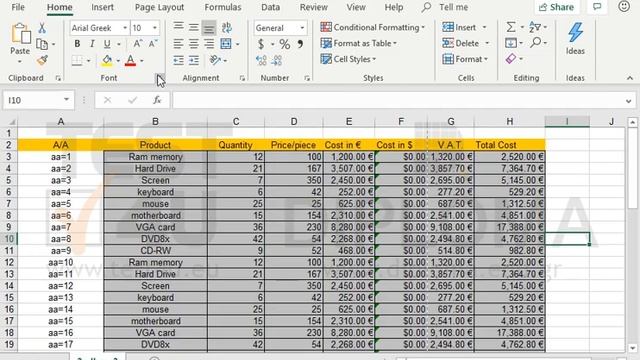Viewport: 640px width, 360px height.
Task: Click Merge & Center icon
Action: coord(226,44)
